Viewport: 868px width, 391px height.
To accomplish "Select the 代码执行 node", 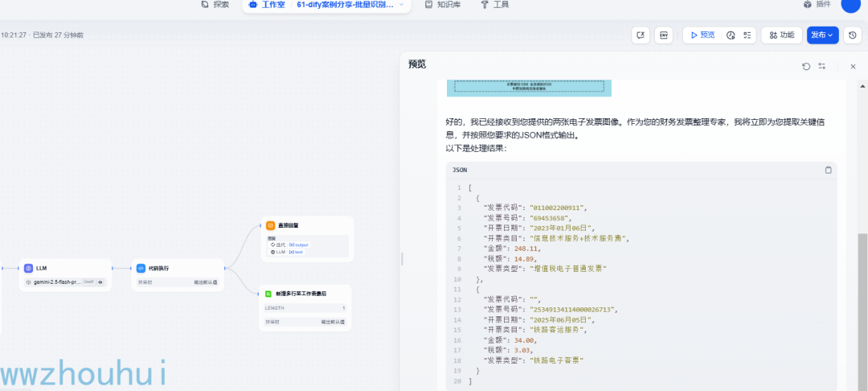I will pyautogui.click(x=178, y=275).
